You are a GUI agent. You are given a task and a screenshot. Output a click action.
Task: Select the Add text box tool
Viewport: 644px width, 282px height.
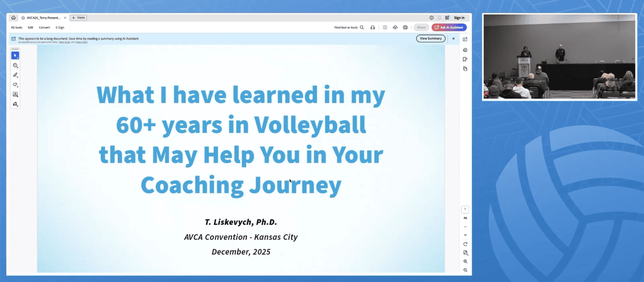tap(15, 94)
